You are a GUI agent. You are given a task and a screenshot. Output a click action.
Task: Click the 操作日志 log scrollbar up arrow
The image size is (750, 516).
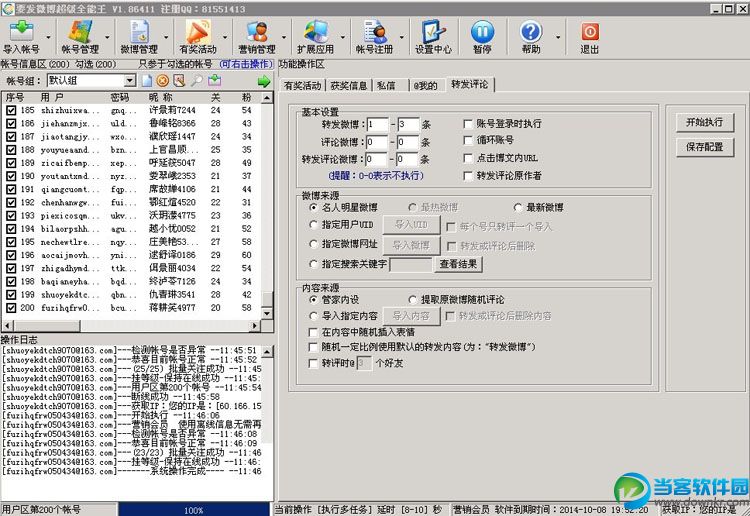(267, 352)
